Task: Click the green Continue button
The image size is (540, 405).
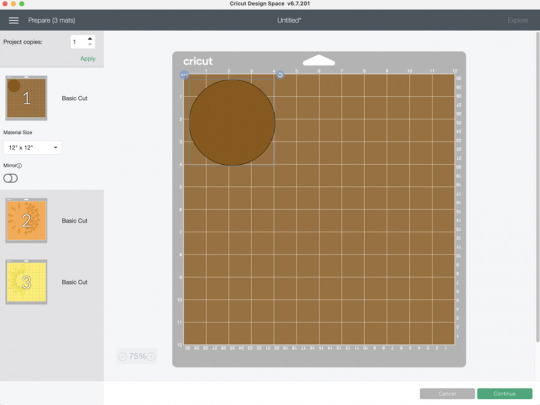Action: 505,394
